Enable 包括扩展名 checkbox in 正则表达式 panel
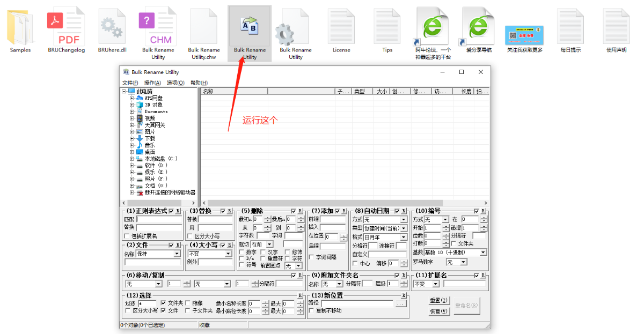 (x=128, y=236)
